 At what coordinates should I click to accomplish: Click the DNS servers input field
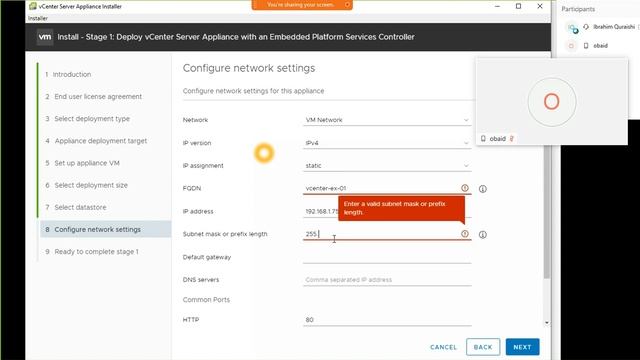(387, 280)
